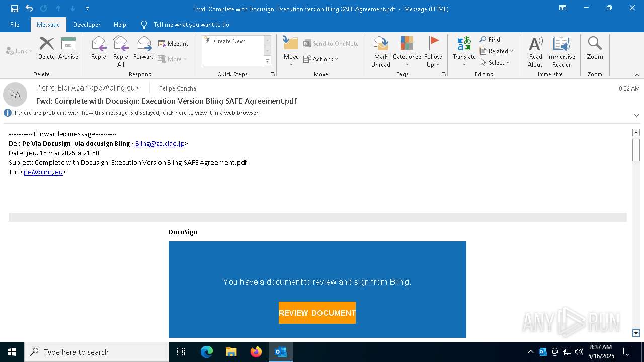The width and height of the screenshot is (644, 362).
Task: Open File Explorer from taskbar
Action: click(231, 352)
